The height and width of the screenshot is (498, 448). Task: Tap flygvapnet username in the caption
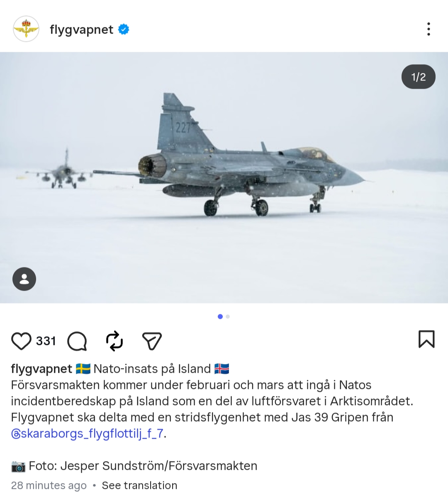pos(41,369)
